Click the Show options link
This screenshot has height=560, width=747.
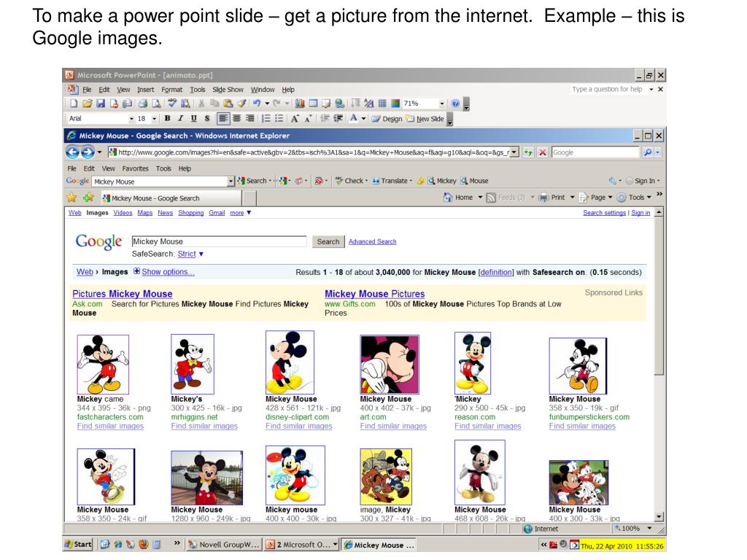point(168,272)
